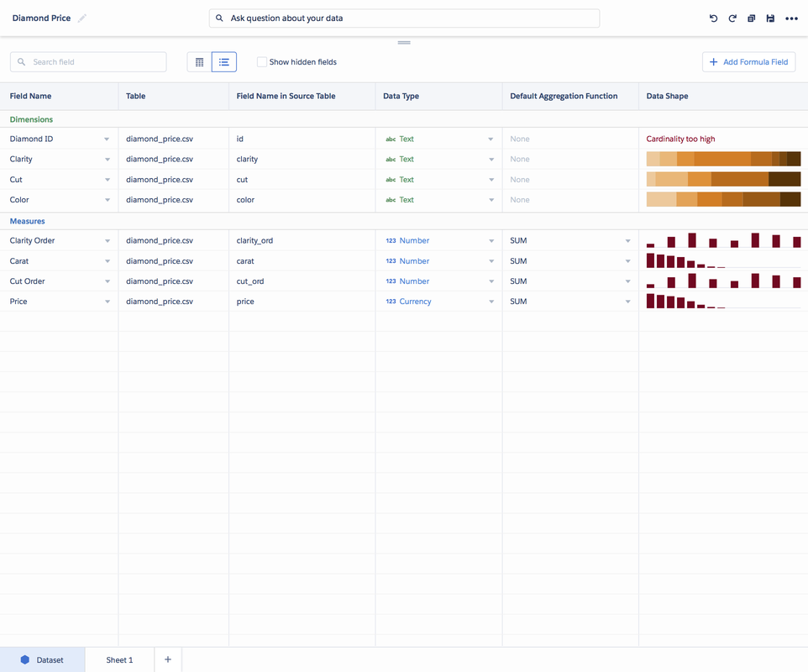Click the Ask question about your data box
Viewport: 808px width, 672px height.
pos(404,18)
